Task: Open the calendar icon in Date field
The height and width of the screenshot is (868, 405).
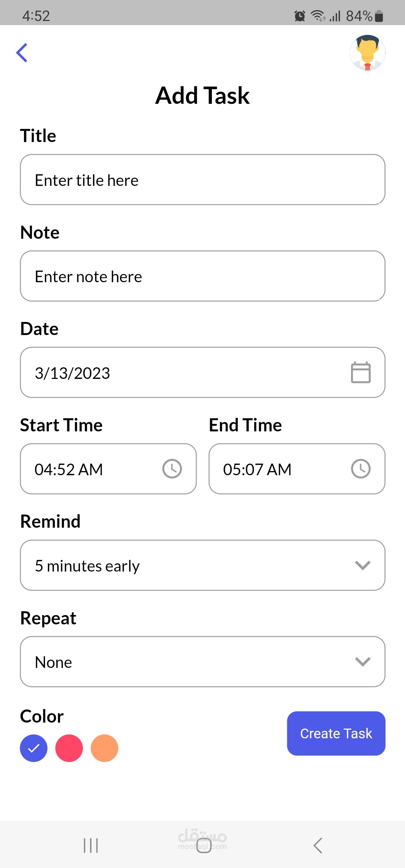Action: 361,373
